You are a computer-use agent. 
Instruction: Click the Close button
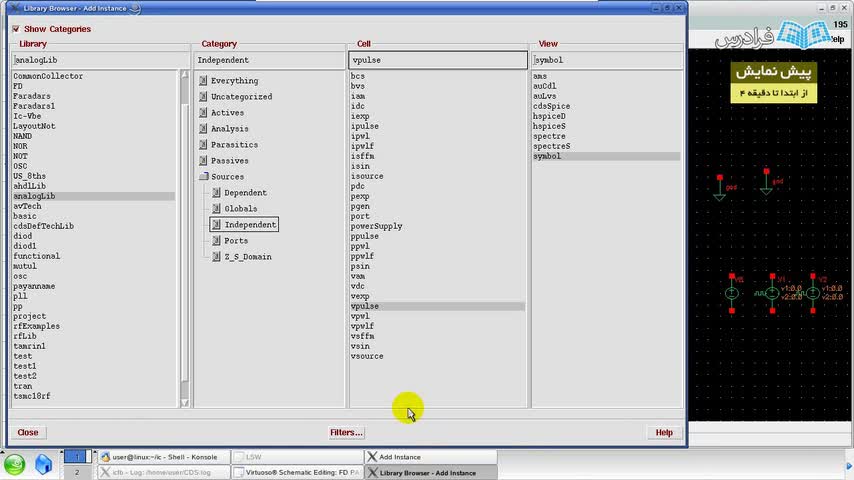[28, 433]
